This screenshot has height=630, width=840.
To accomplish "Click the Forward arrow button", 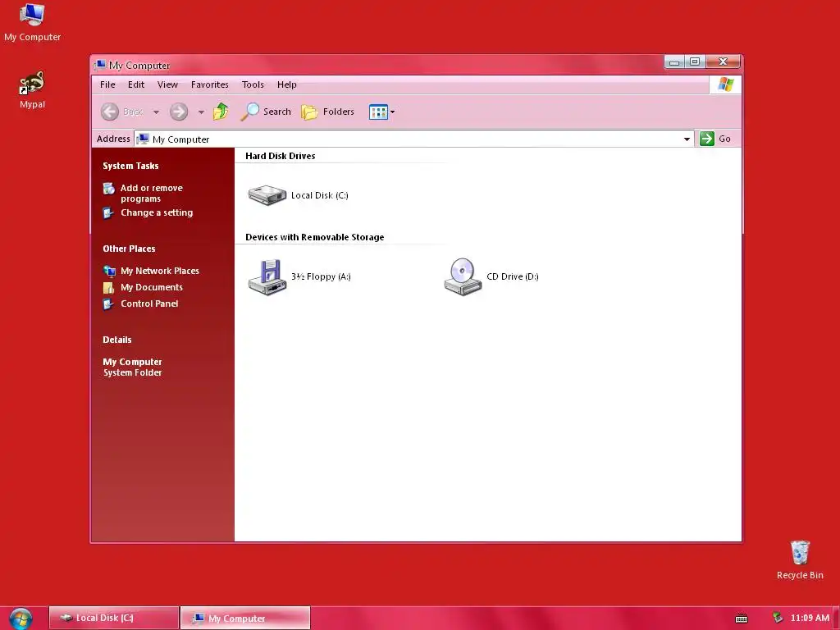I will tap(179, 112).
